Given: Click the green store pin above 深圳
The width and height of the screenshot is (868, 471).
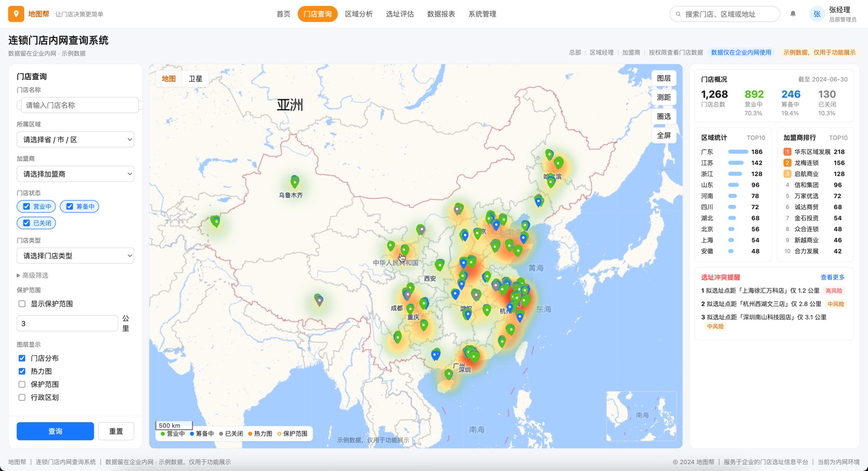Looking at the screenshot, I should [x=474, y=356].
